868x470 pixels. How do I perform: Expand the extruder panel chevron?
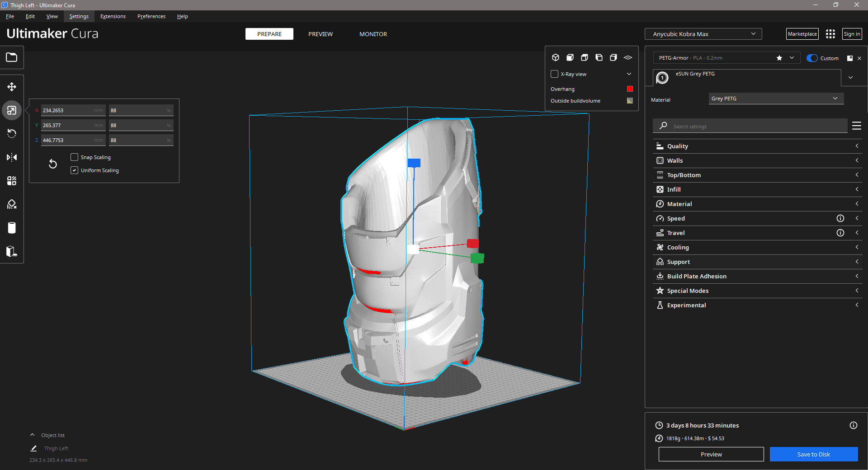coord(850,77)
